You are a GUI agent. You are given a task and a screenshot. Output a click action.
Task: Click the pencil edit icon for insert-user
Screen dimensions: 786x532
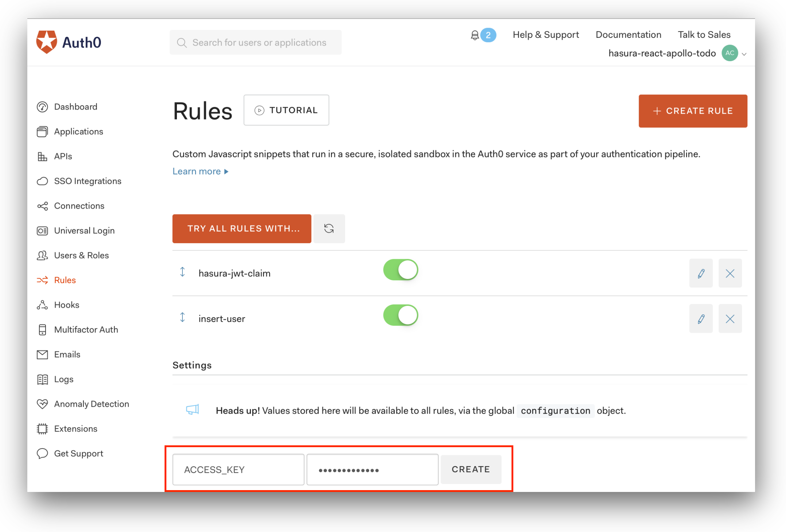(x=700, y=319)
